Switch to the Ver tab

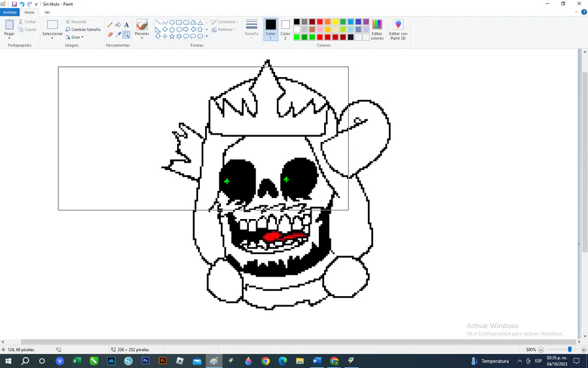coord(47,12)
